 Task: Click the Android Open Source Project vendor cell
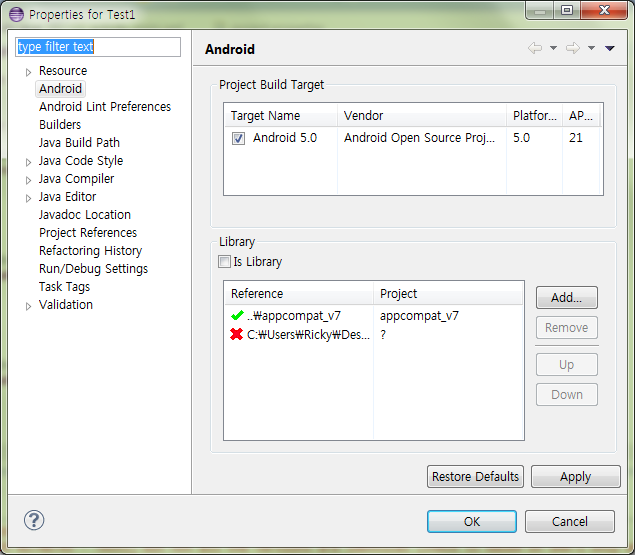(420, 138)
